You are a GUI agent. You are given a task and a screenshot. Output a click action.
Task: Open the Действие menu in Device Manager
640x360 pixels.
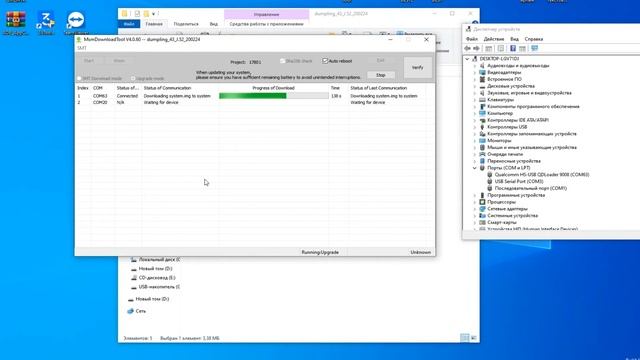[x=493, y=39]
